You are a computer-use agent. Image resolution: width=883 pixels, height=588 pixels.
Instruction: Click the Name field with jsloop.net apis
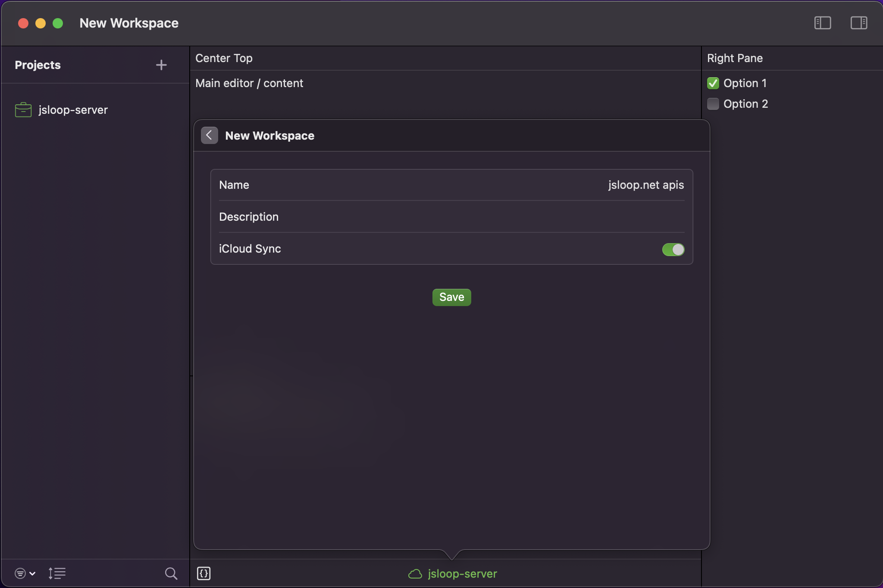point(645,185)
